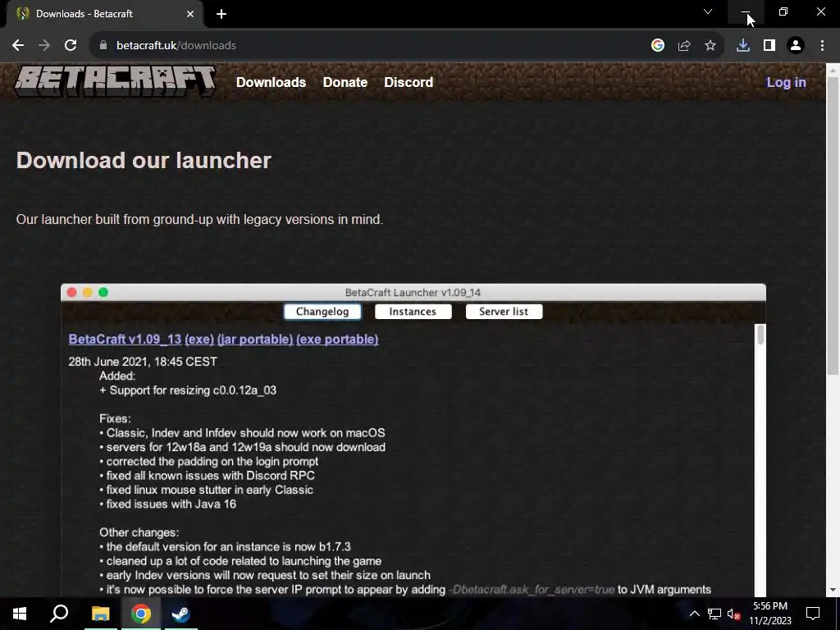Open the Donate nav link

(345, 82)
